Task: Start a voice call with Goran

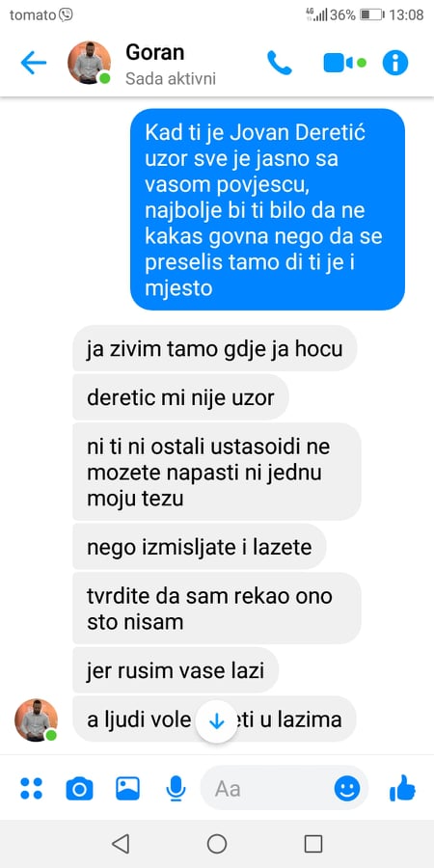Action: coord(280,63)
